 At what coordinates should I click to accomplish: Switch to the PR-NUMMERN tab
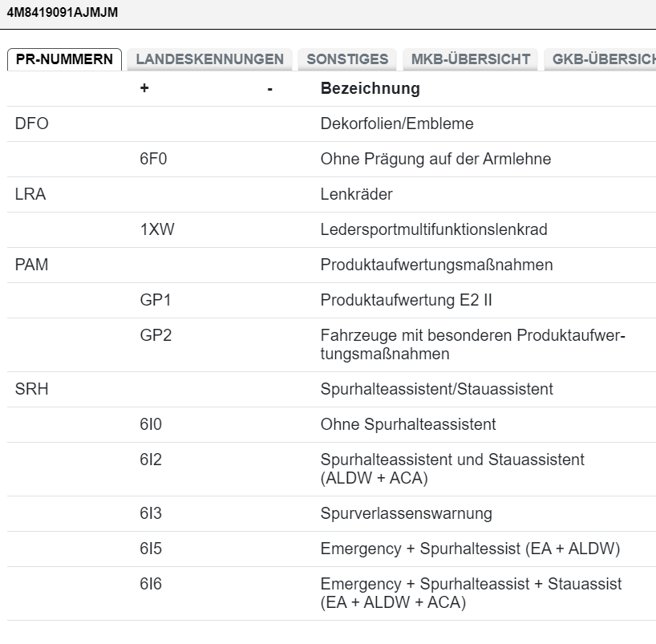coord(64,59)
